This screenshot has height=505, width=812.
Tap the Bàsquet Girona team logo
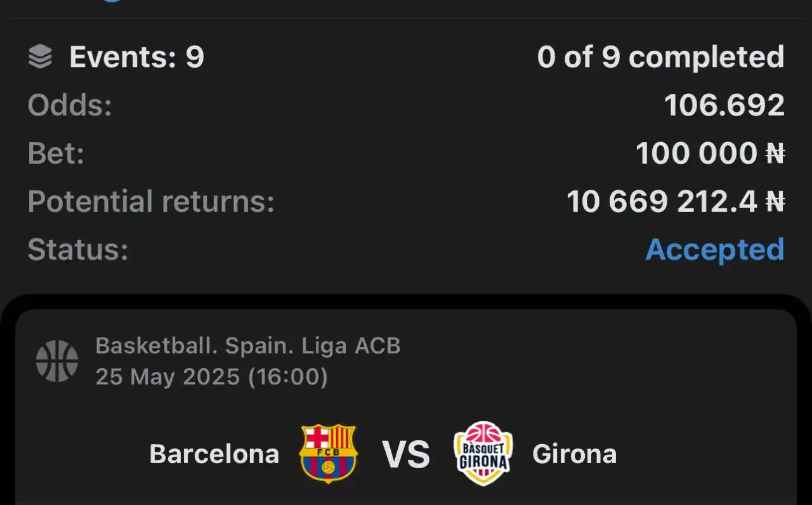point(483,454)
